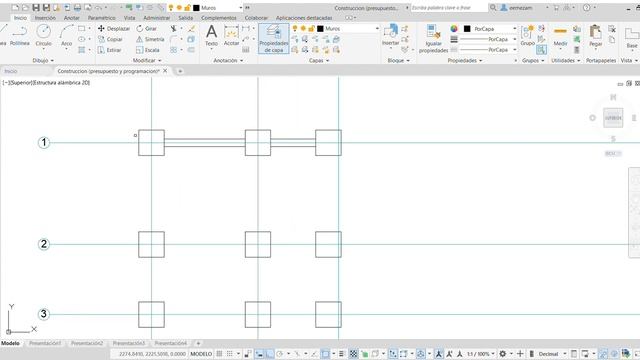Image resolution: width=640 pixels, height=360 pixels.
Task: Toggle drawing grid display in status bar
Action: coord(219,353)
